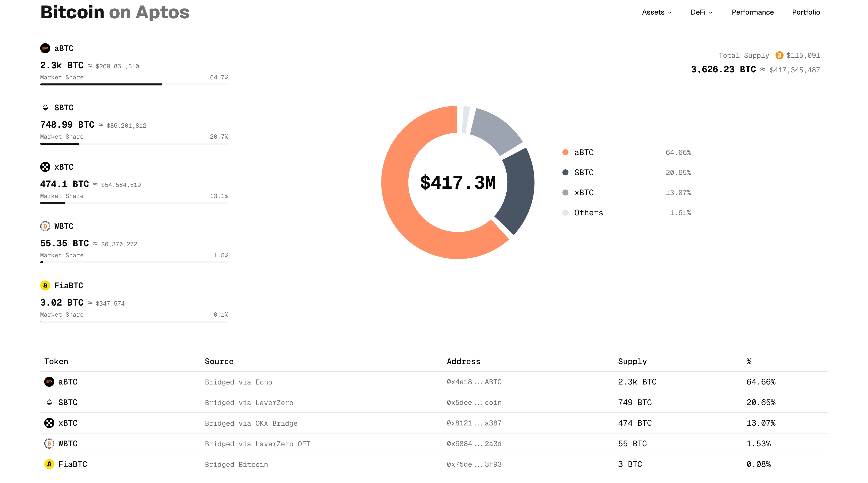Expand the DeFi dropdown
This screenshot has height=483, width=868.
(701, 12)
